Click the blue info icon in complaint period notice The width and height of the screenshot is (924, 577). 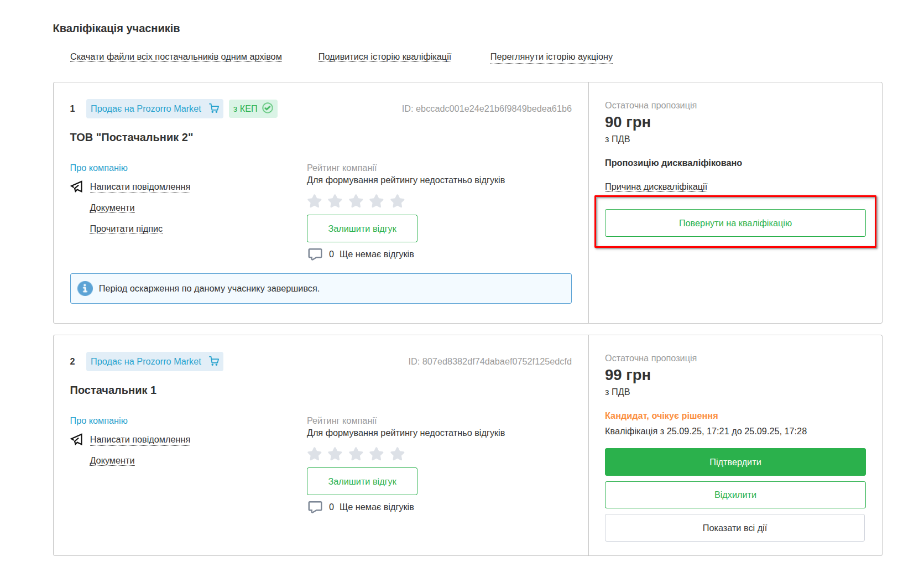[85, 289]
